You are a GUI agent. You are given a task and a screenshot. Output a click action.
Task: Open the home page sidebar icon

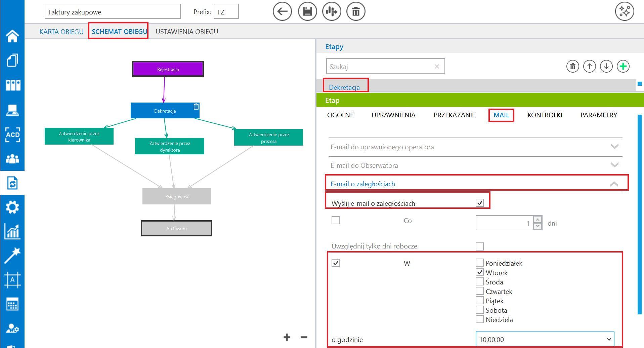(x=12, y=36)
